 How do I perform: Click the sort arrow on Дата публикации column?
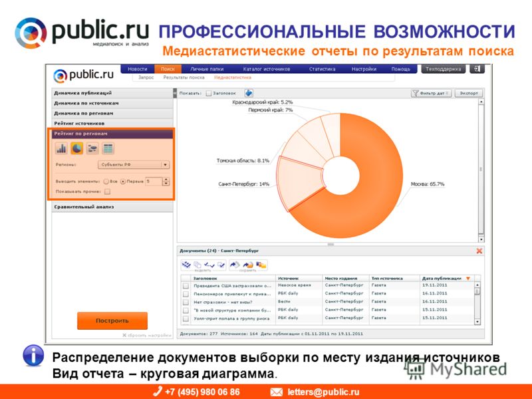pyautogui.click(x=468, y=279)
